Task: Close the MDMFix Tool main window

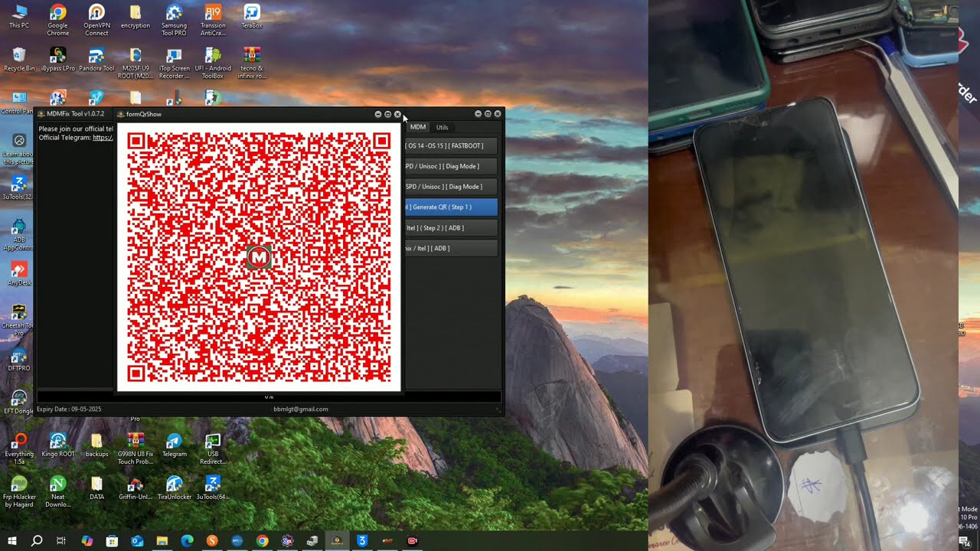Action: [498, 114]
